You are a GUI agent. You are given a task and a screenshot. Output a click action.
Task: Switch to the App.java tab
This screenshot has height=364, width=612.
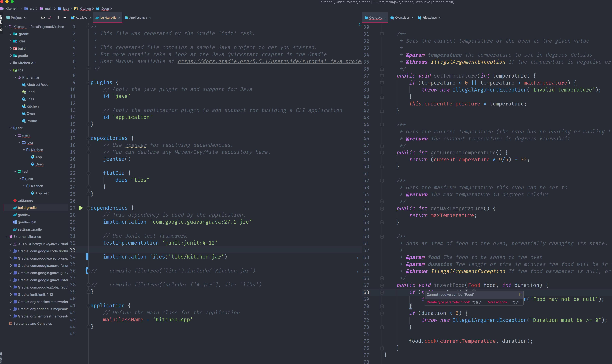[81, 18]
